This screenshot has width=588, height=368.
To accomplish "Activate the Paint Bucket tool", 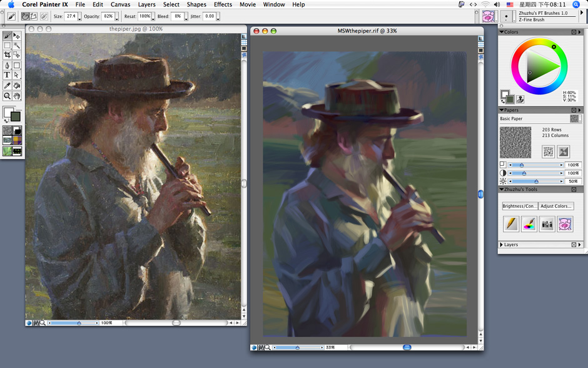I will pyautogui.click(x=16, y=86).
